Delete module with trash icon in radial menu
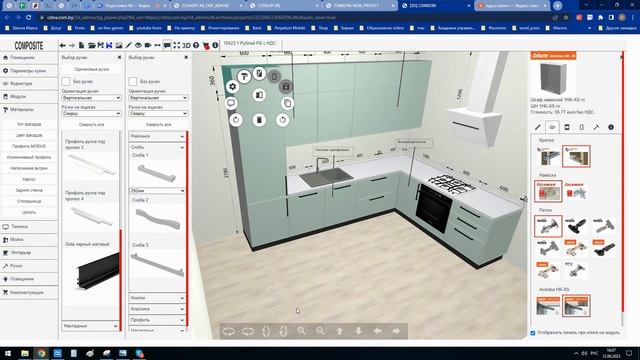The width and height of the screenshot is (640, 360). pyautogui.click(x=259, y=120)
